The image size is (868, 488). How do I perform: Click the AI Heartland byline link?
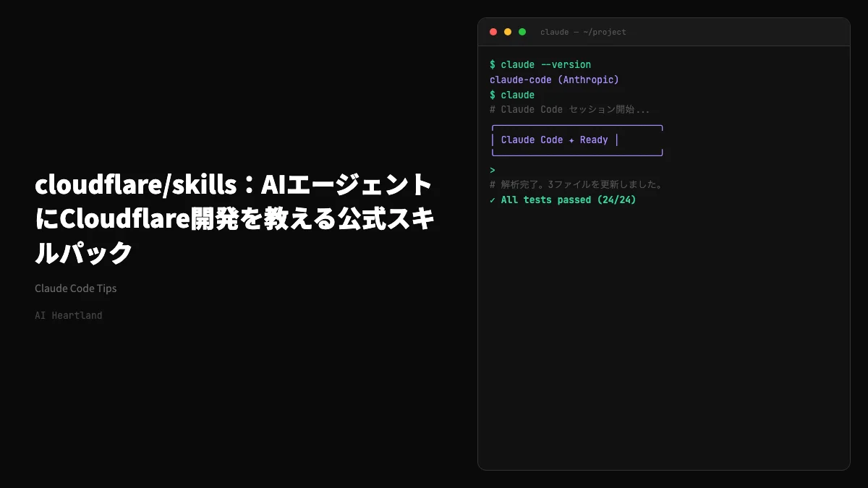[x=68, y=315]
